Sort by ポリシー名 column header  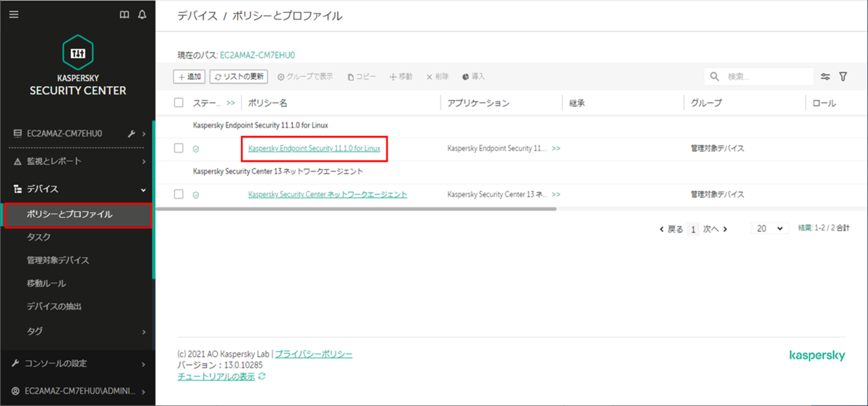[268, 103]
